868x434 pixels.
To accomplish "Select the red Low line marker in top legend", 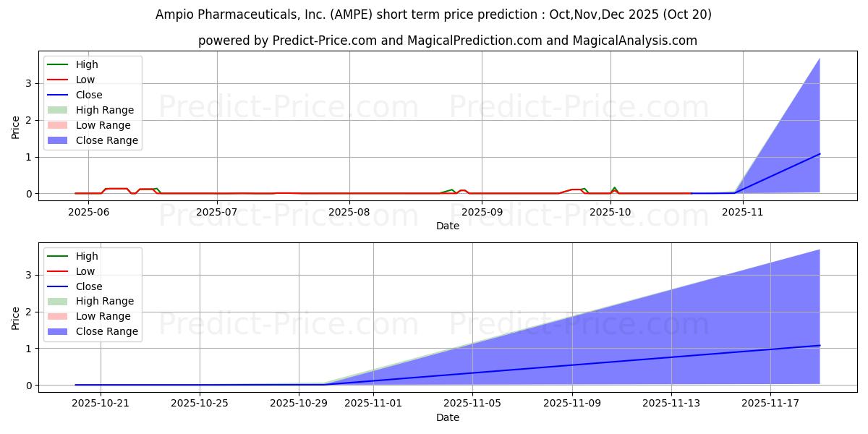I will point(59,80).
